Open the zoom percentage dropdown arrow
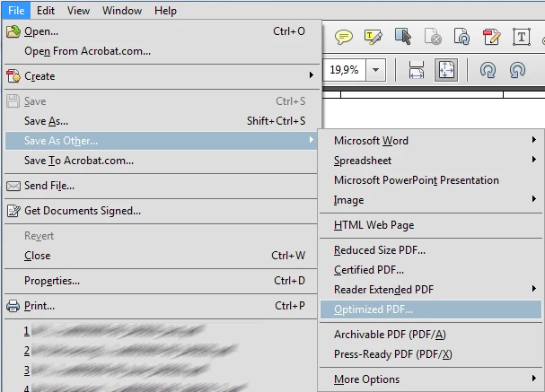The width and height of the screenshot is (545, 392). click(x=375, y=70)
